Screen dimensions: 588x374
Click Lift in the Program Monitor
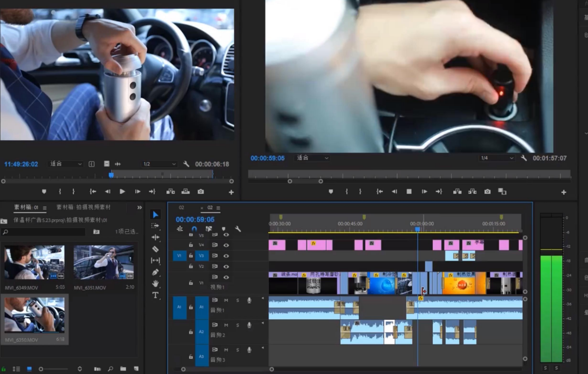(x=457, y=191)
